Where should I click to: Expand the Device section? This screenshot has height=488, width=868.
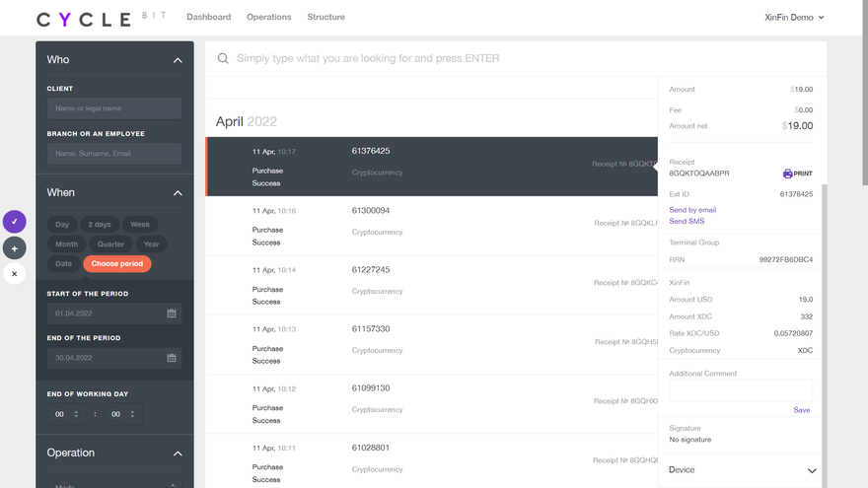pos(811,470)
